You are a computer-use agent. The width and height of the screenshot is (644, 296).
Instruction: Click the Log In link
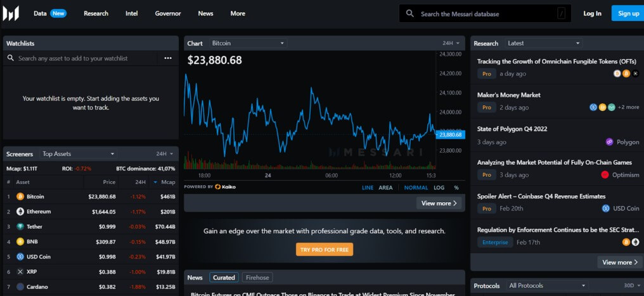(x=592, y=13)
